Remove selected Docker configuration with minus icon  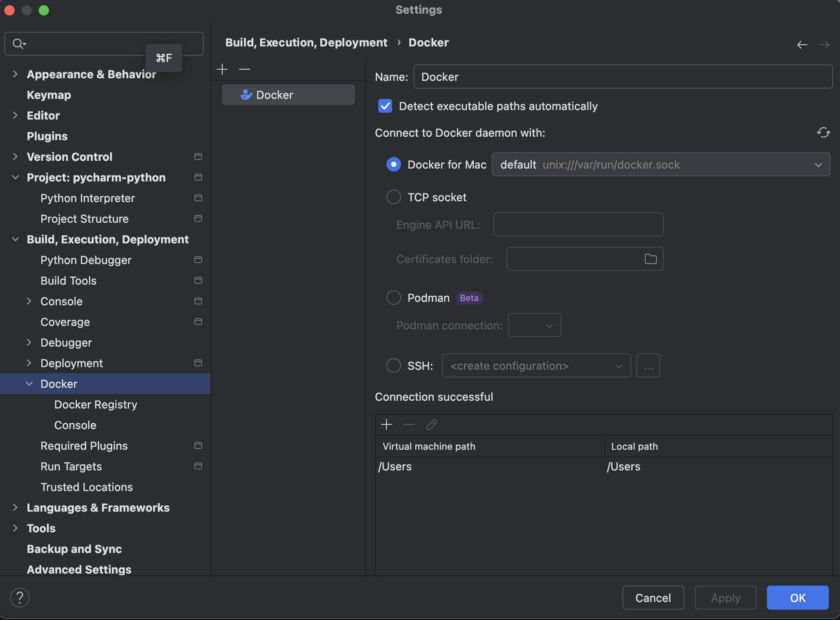[x=245, y=69]
